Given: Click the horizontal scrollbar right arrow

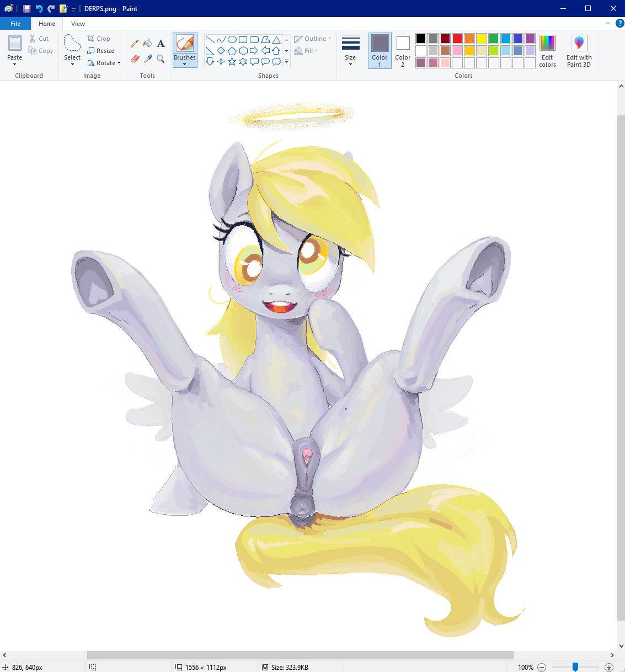Looking at the screenshot, I should point(612,655).
